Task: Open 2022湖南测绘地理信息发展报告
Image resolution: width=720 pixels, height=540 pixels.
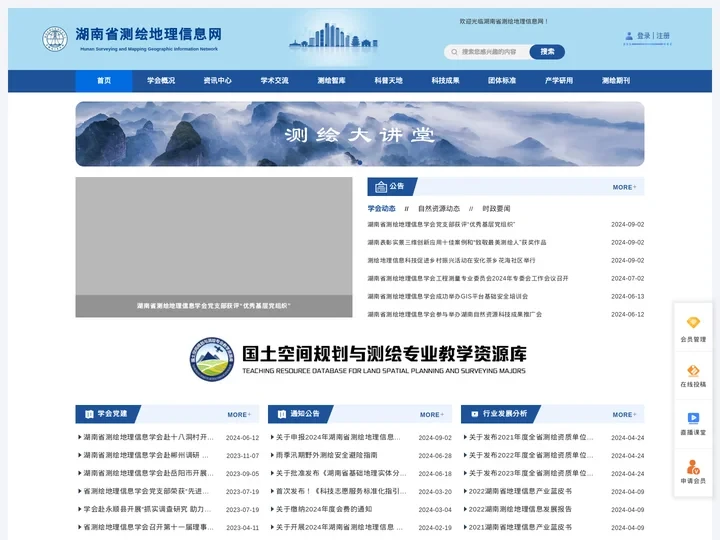Action: click(x=518, y=509)
